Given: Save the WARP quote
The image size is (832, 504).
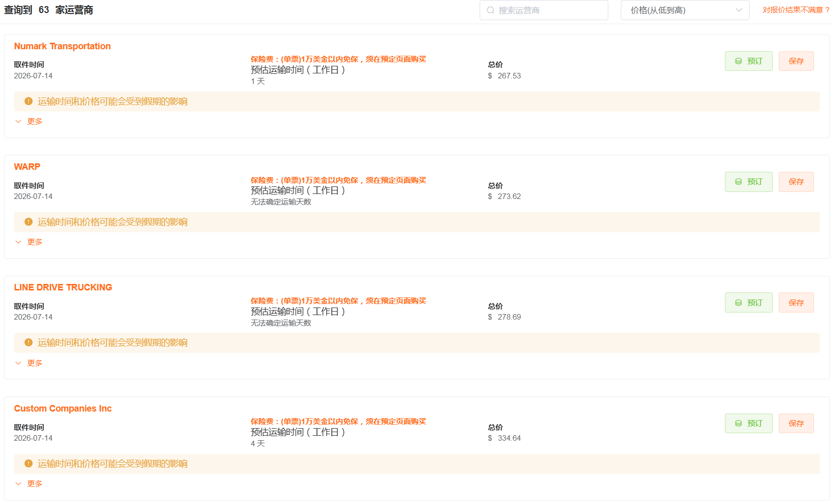Looking at the screenshot, I should click(796, 181).
